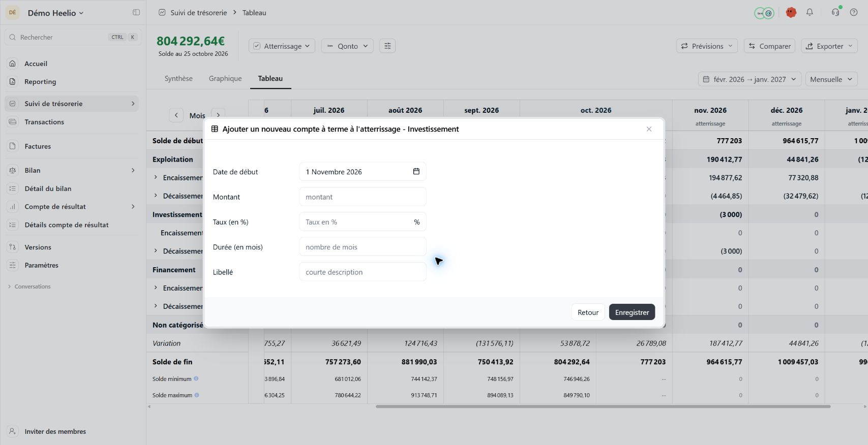Click the red avatar icon in header
The image size is (868, 445).
click(791, 13)
